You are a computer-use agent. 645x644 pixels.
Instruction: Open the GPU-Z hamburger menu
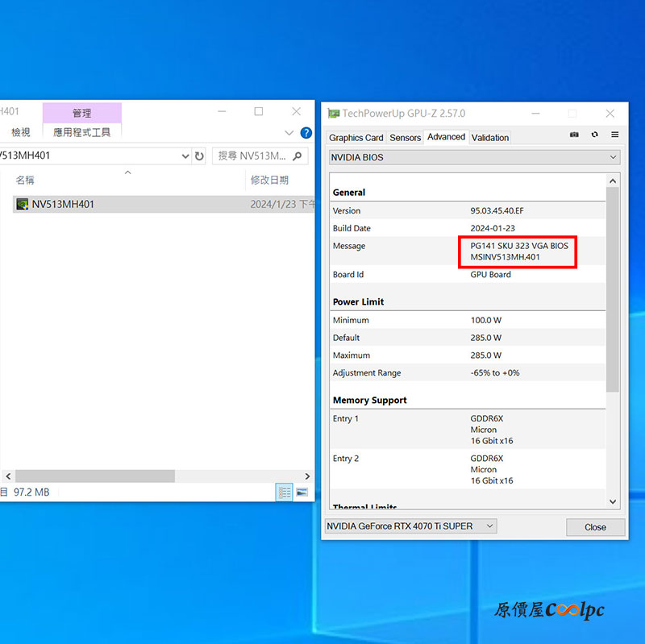pos(614,135)
